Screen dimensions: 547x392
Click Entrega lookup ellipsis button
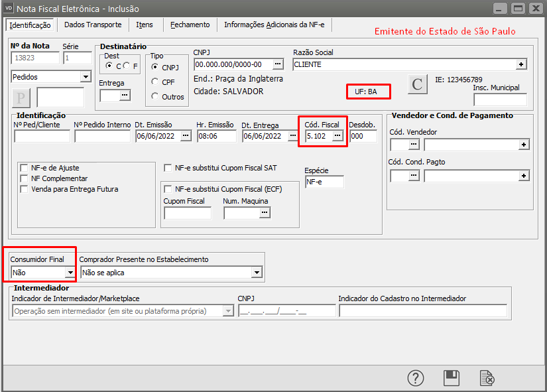(x=124, y=96)
